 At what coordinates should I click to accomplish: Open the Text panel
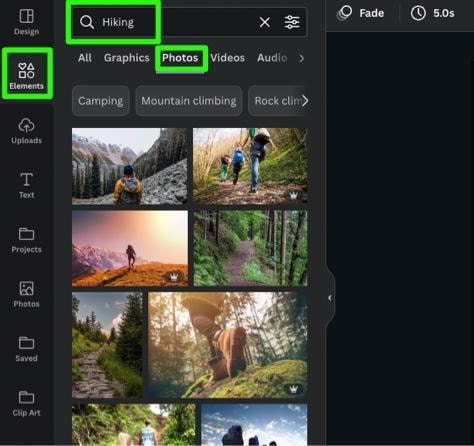point(26,185)
